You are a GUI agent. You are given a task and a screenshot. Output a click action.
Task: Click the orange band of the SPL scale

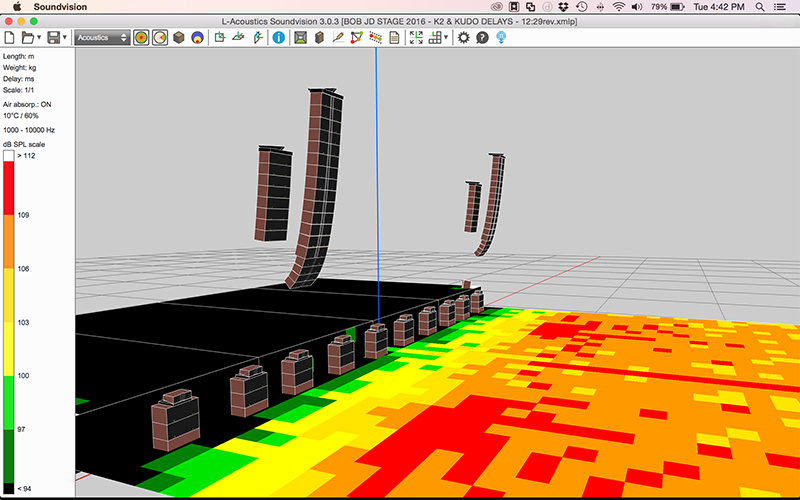(x=9, y=241)
